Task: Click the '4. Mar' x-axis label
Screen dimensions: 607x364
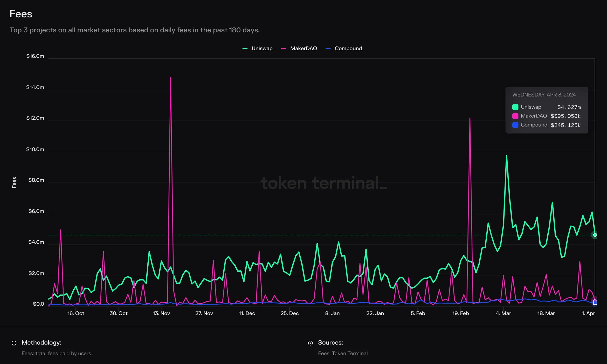Action: (x=503, y=313)
